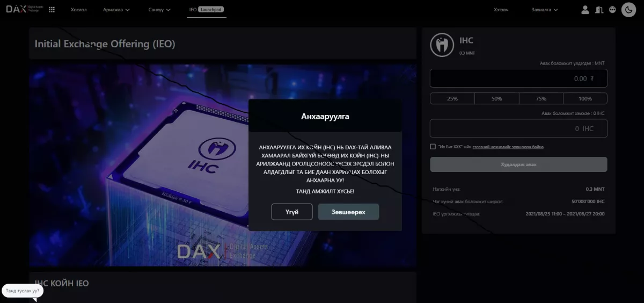Click the IHC quantity input field

(518, 128)
